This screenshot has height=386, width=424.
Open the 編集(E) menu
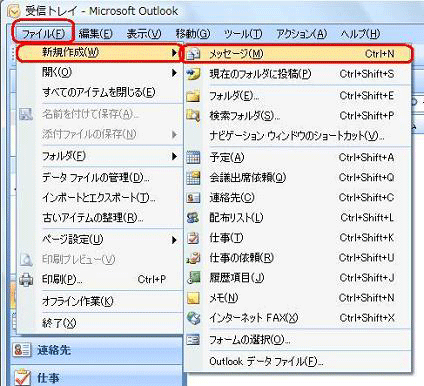tap(96, 34)
